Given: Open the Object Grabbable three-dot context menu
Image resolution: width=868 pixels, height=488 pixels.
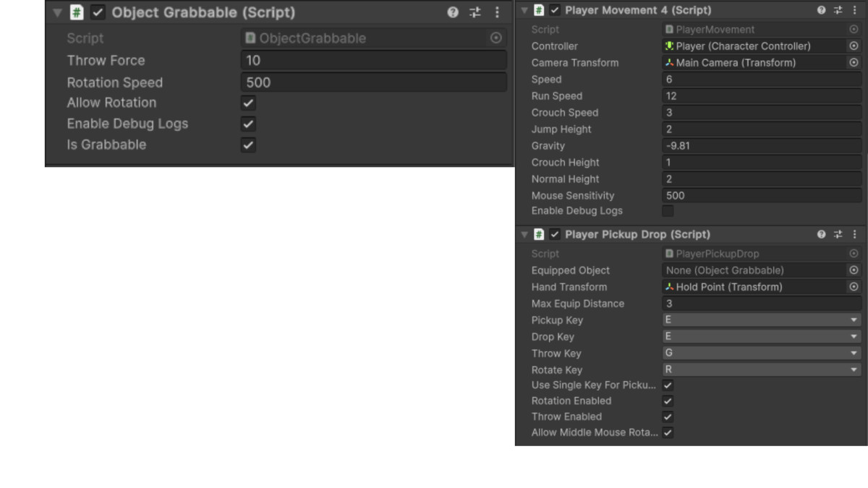Looking at the screenshot, I should tap(497, 12).
